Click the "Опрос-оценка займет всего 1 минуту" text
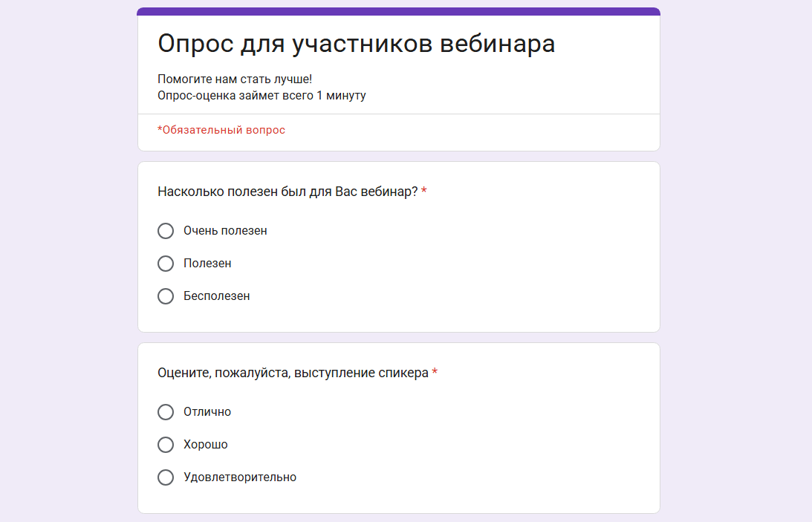This screenshot has height=522, width=812. click(x=262, y=95)
